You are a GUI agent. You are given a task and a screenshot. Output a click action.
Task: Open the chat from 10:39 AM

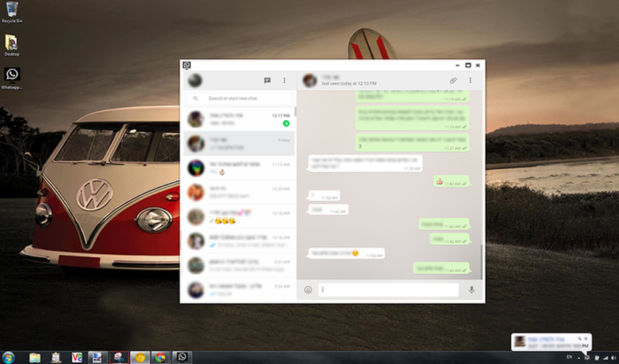pyautogui.click(x=239, y=193)
